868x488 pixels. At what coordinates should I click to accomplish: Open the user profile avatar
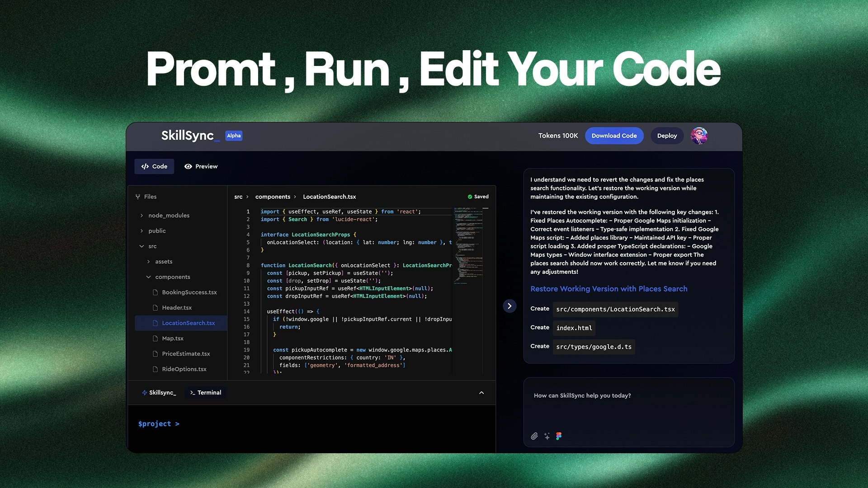pos(699,136)
